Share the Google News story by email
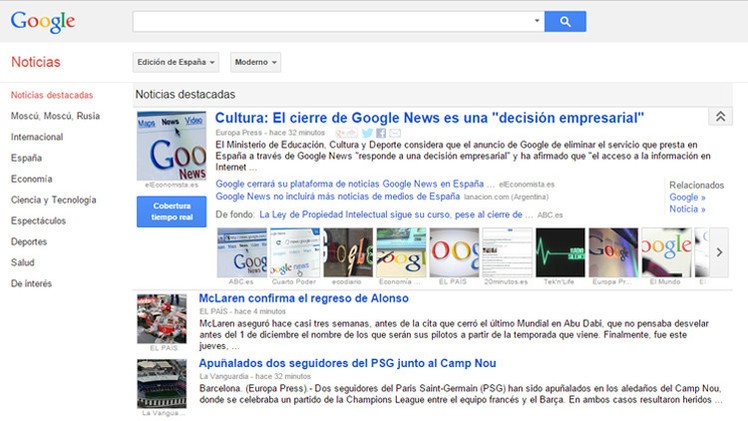The height and width of the screenshot is (421, 748). pyautogui.click(x=395, y=133)
